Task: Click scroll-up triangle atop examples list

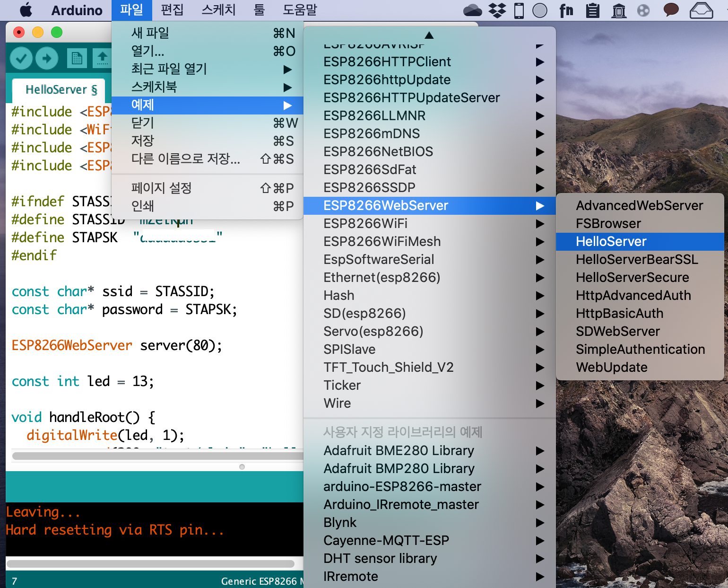Action: click(x=429, y=35)
